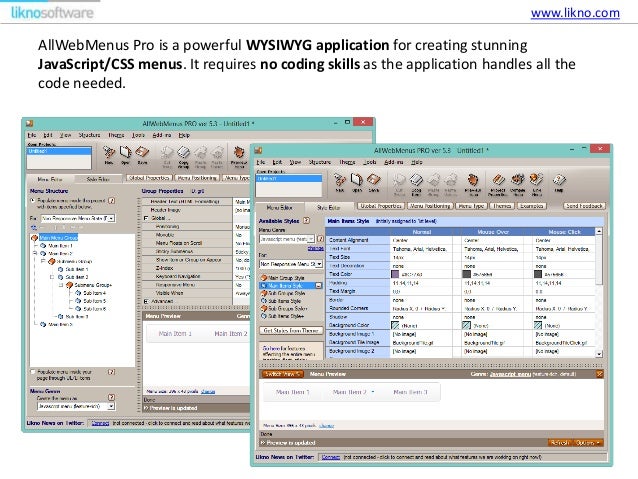Screen dimensions: 638x479
Task: Click Copy Group icon in back window
Action: click(184, 157)
